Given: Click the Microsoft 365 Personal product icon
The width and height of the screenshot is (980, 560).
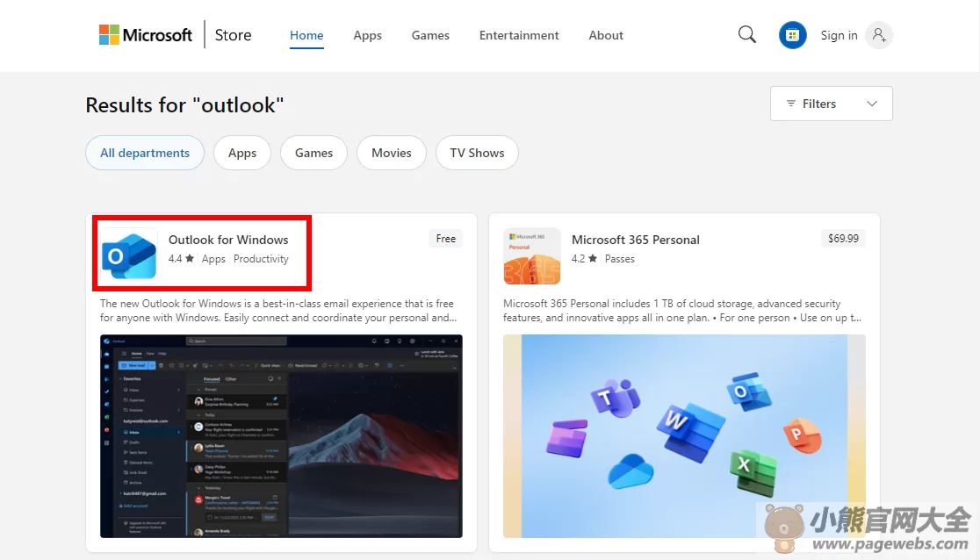Looking at the screenshot, I should (532, 256).
